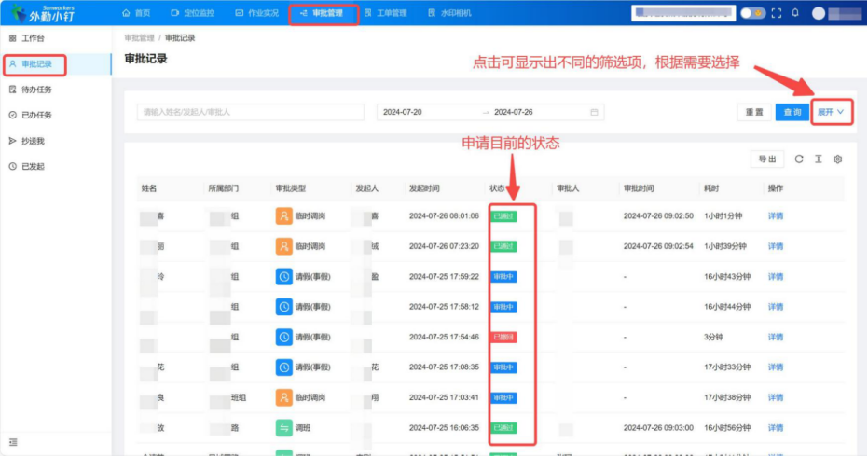868x457 pixels.
Task: Open 详情 for 17:58:12 row
Action: click(x=776, y=306)
